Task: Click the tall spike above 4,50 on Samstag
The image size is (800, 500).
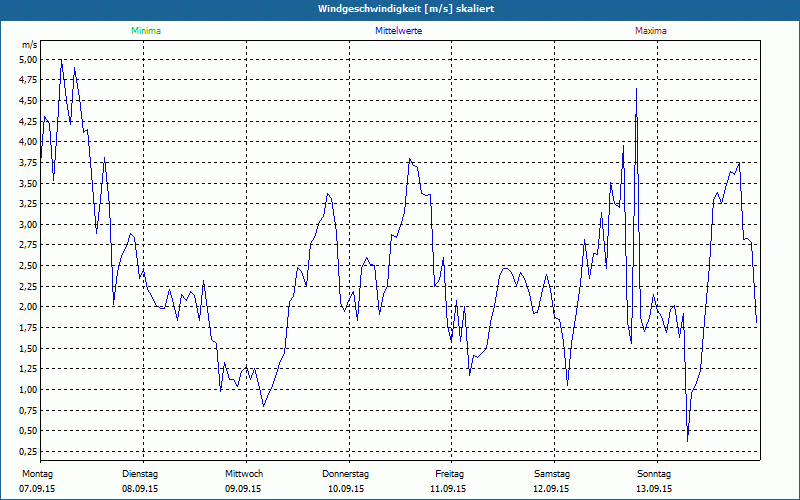Action: point(636,89)
